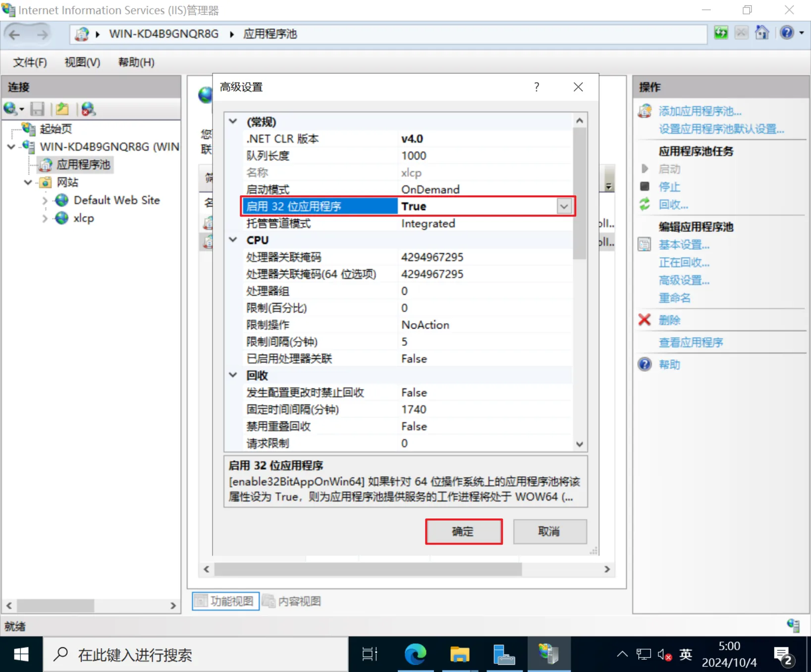Open the 文件(F) menu

pos(30,62)
